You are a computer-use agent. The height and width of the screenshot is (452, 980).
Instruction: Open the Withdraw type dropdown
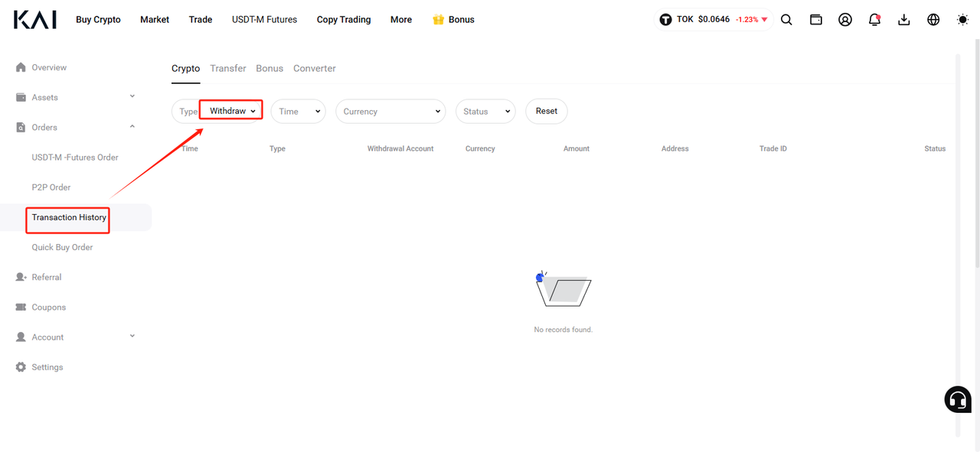click(231, 111)
